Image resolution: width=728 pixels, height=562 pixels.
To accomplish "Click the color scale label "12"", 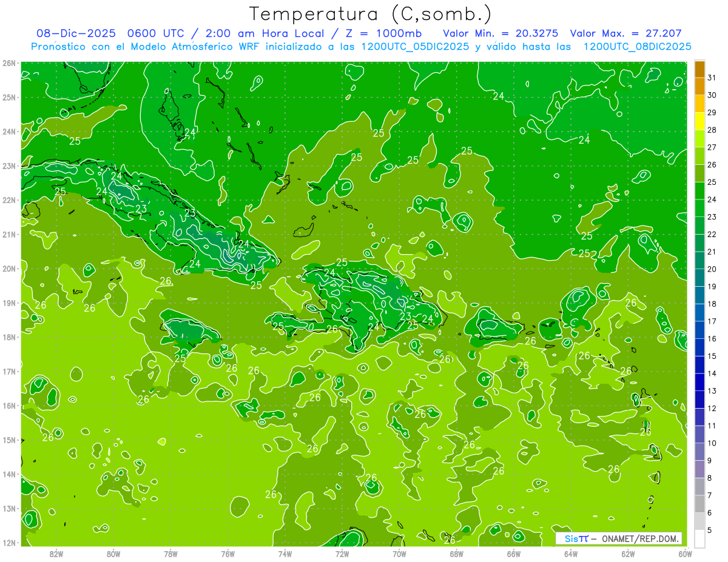I will coord(712,408).
